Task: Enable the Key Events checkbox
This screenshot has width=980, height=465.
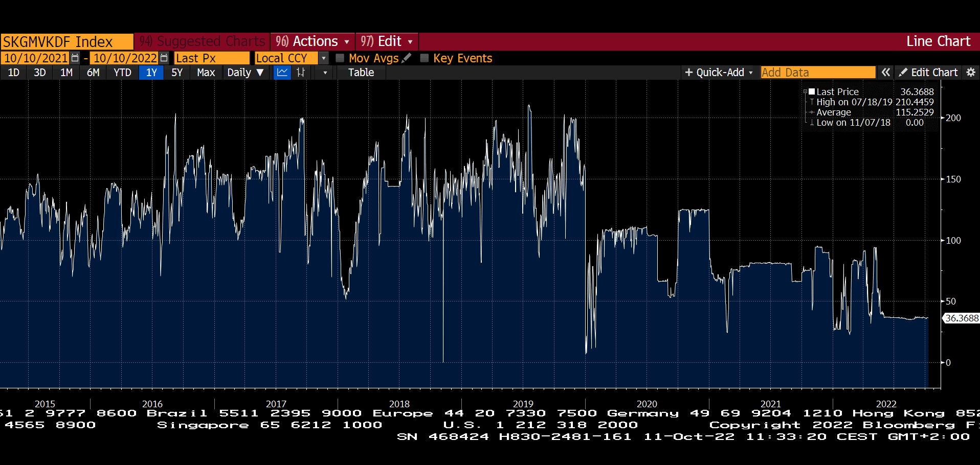Action: 424,58
